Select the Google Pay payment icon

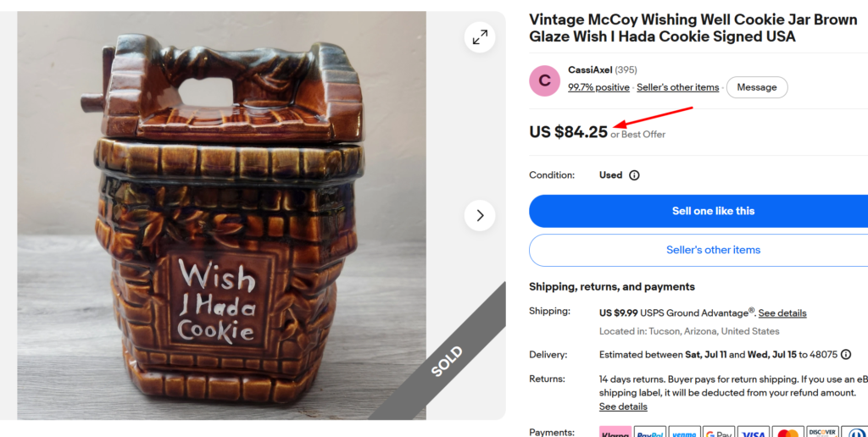tap(719, 433)
